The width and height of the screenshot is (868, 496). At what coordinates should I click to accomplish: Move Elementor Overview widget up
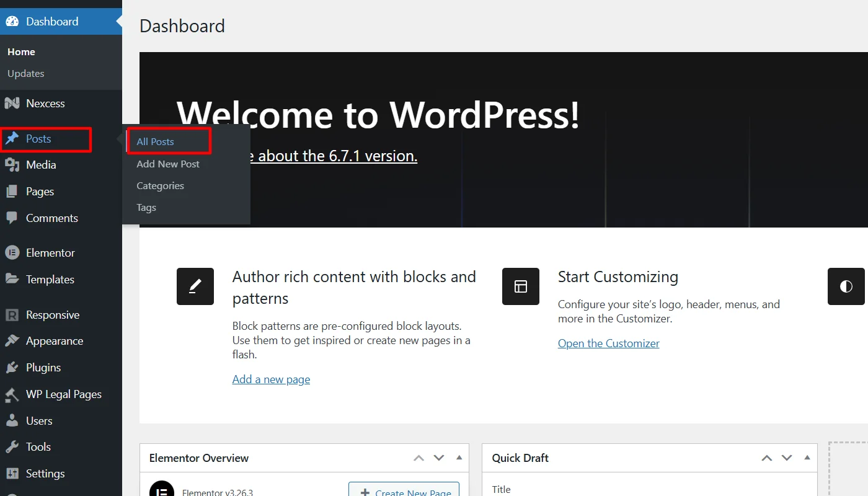[x=419, y=458]
